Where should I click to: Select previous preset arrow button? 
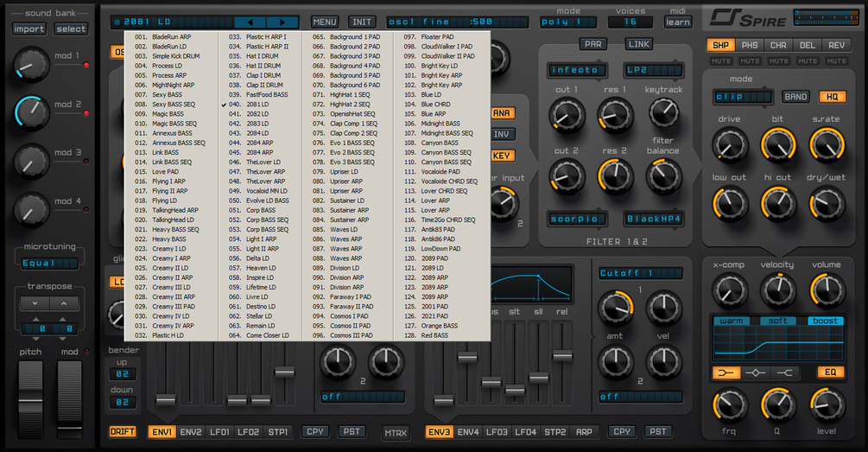(250, 22)
